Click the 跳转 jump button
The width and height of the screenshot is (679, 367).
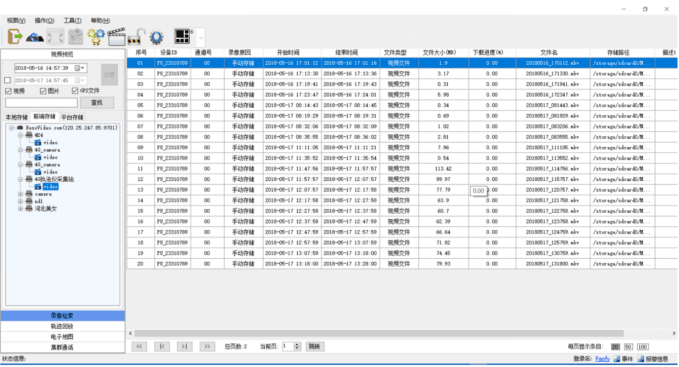[315, 347]
